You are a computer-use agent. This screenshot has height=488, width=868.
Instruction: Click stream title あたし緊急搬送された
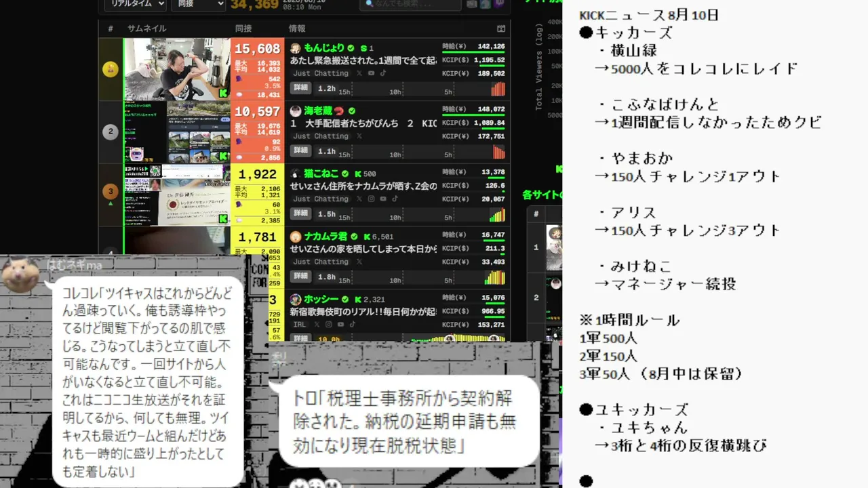(363, 60)
